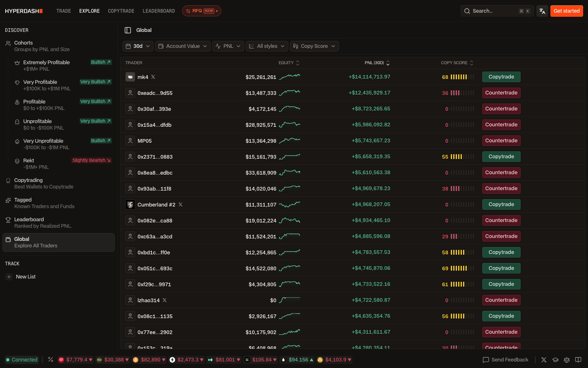Click the scales legal icon in footer
Image resolution: width=588 pixels, height=368 pixels.
(567, 360)
